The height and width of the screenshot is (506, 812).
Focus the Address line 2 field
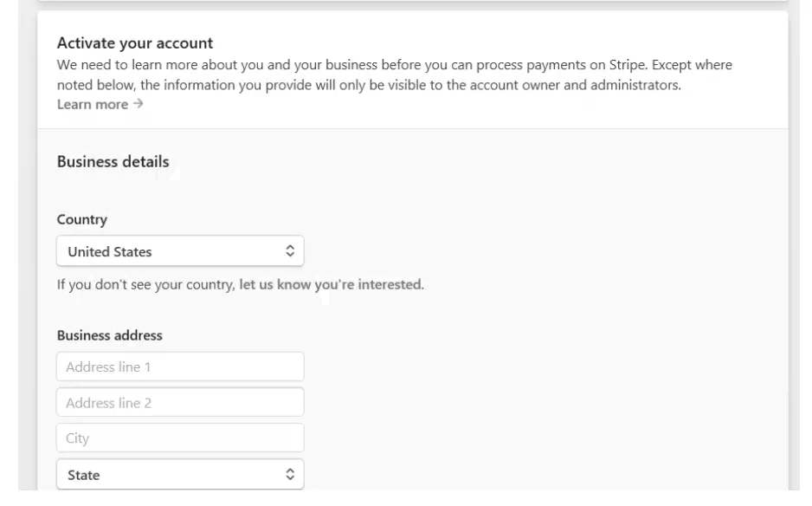(180, 402)
